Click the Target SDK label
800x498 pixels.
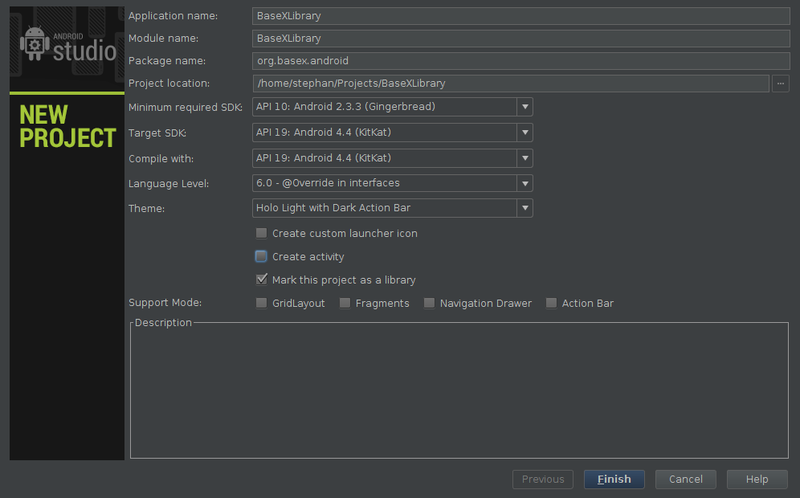[x=157, y=133]
